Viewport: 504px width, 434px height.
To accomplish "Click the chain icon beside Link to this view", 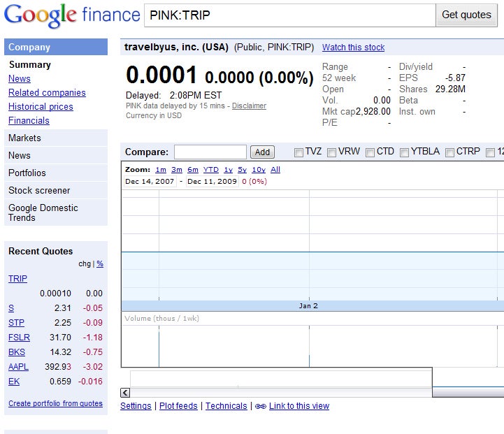I will (260, 406).
